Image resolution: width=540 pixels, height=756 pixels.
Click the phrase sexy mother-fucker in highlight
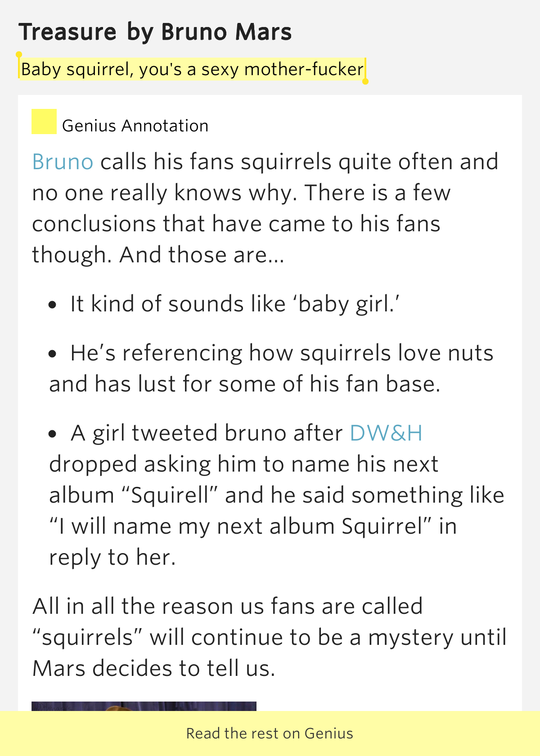coord(282,69)
